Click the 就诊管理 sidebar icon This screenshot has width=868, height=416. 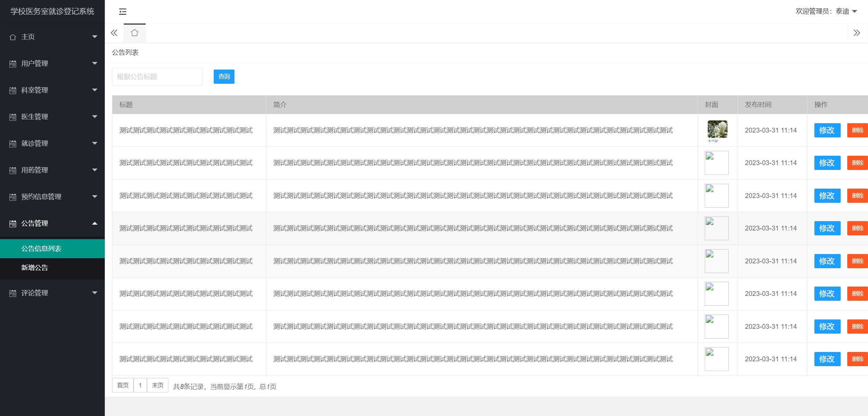[13, 144]
